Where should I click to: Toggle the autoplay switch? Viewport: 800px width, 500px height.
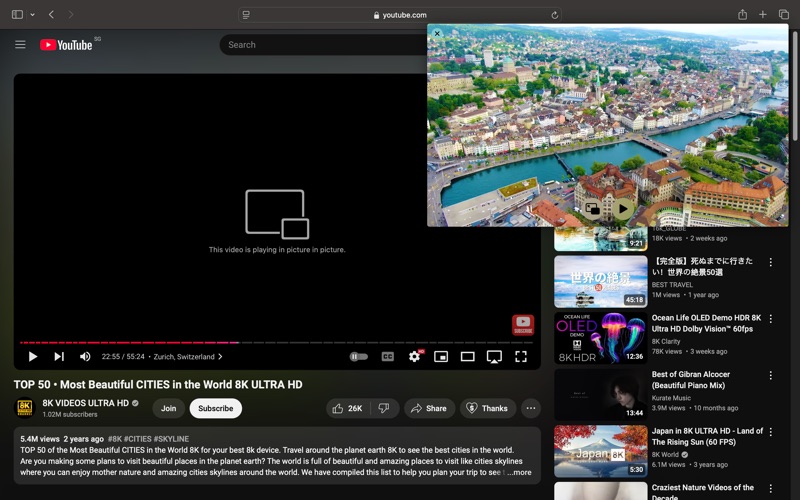click(x=358, y=357)
